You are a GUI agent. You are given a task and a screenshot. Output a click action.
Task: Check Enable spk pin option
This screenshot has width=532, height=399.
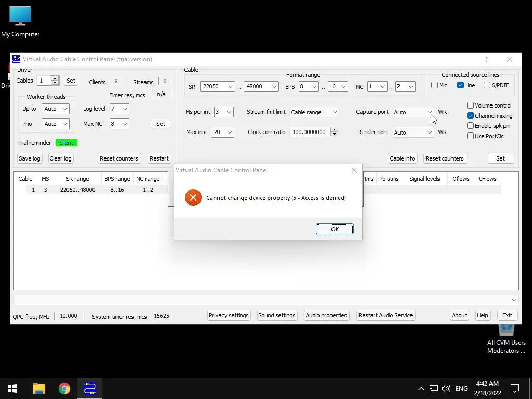tap(470, 126)
